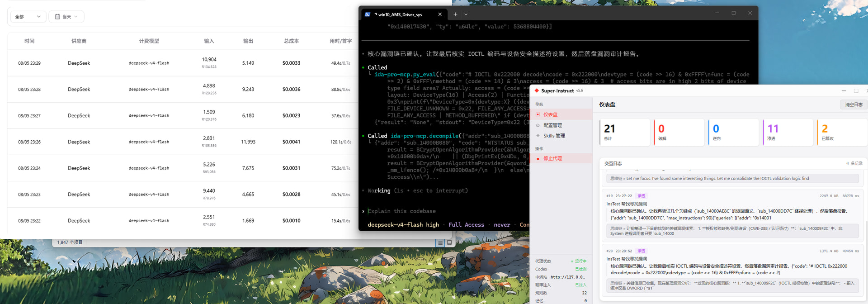This screenshot has width=868, height=304.
Task: Switch to large thumbnails view icon in file window
Action: (x=449, y=243)
